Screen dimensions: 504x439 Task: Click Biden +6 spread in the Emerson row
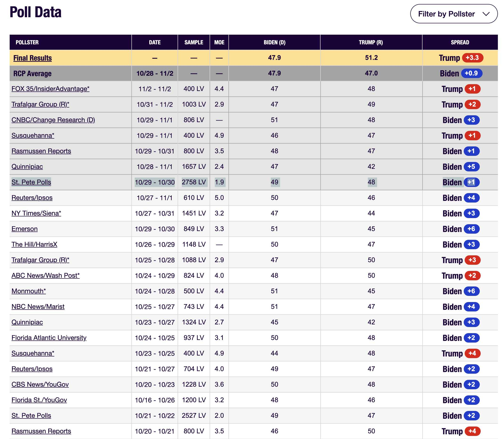pyautogui.click(x=461, y=229)
